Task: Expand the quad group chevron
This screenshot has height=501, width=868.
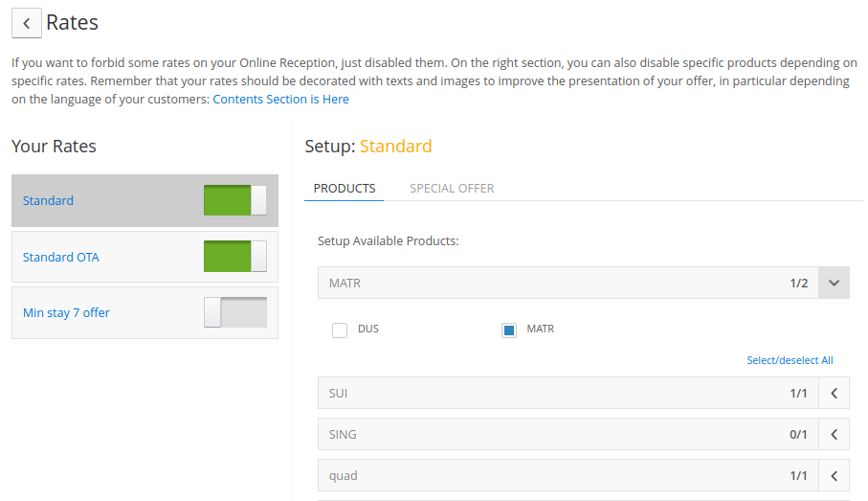Action: pos(834,475)
